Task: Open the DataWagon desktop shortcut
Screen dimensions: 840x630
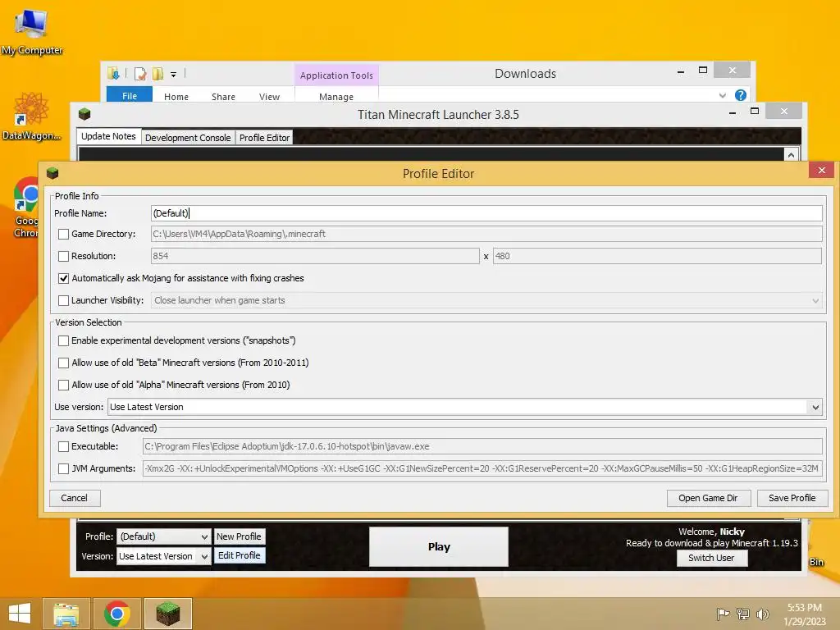Action: tap(31, 116)
